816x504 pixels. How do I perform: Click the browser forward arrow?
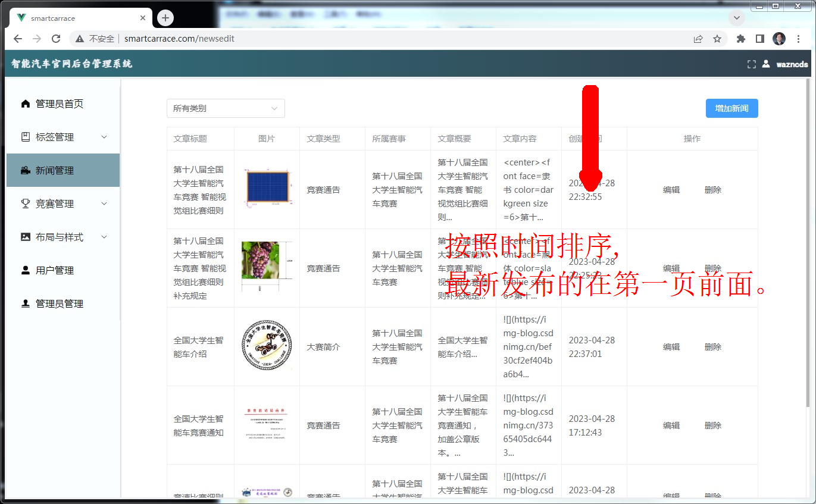click(x=37, y=39)
